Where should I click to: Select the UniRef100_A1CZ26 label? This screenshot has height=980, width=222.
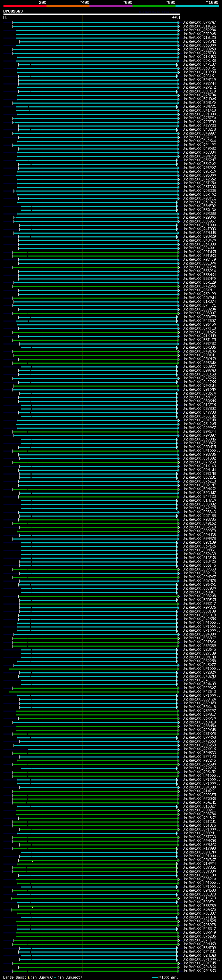pyautogui.click(x=199, y=405)
